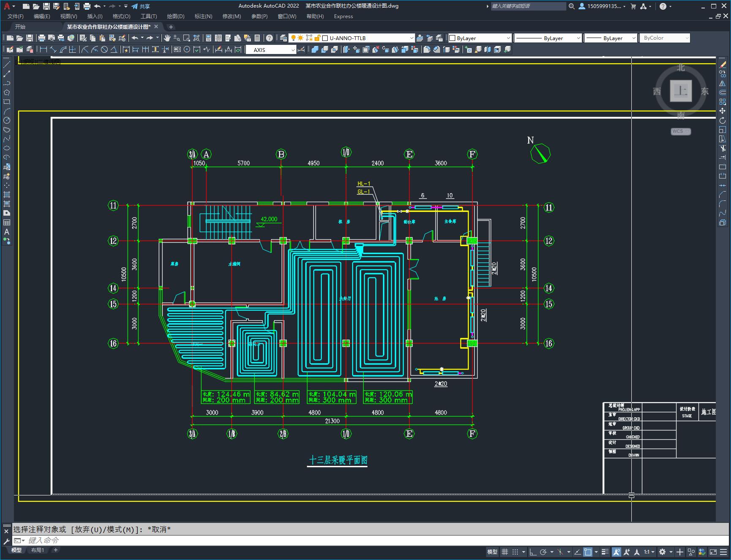The width and height of the screenshot is (731, 560).
Task: Click the Plot printer icon in toolbar
Action: 42,38
